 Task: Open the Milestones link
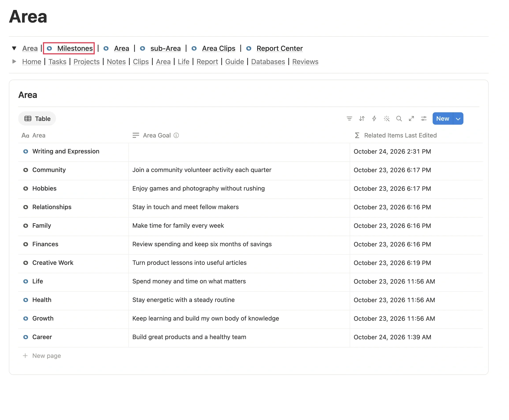(x=75, y=48)
